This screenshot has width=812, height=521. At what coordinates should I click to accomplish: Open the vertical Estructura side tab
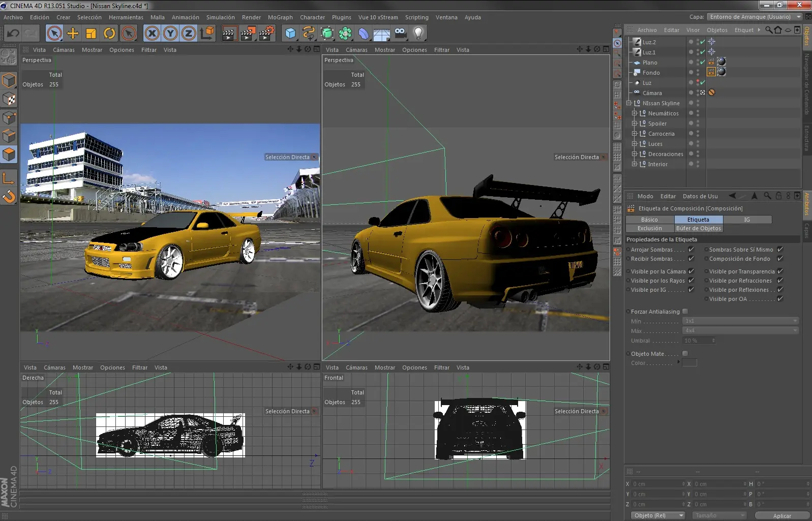[x=806, y=137]
